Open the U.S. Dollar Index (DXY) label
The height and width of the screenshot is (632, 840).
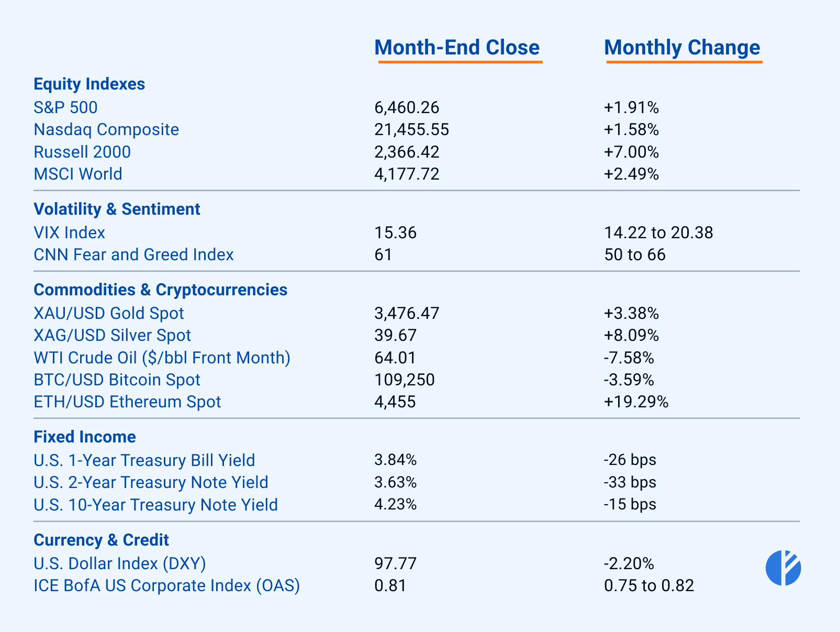(x=120, y=563)
